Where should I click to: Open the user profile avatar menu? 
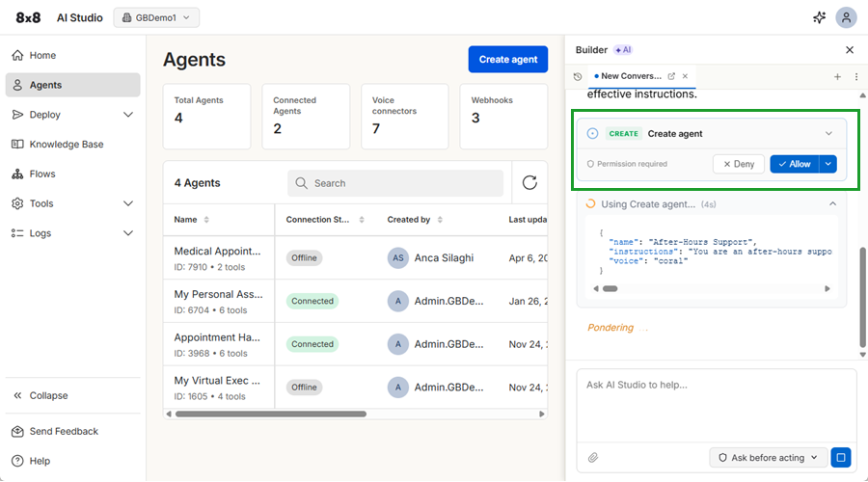tap(846, 17)
